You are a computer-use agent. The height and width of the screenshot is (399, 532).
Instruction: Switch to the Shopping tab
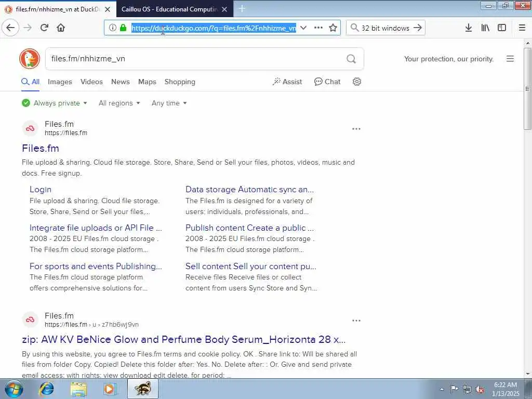coord(180,82)
